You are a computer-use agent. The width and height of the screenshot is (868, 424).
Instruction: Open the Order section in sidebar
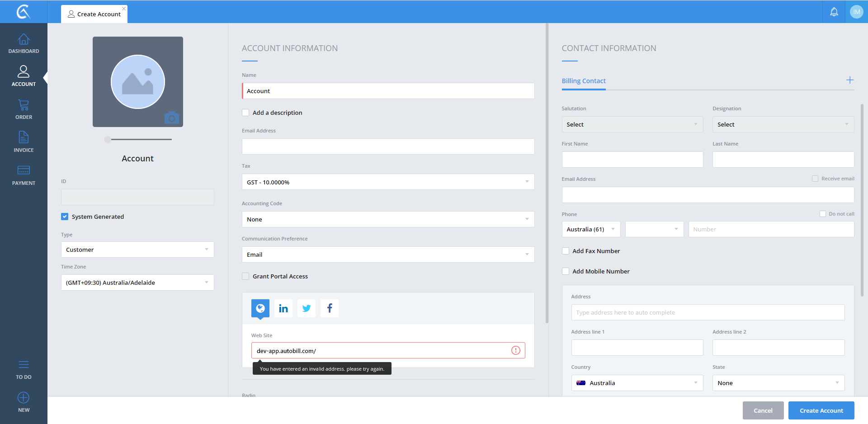(x=24, y=109)
